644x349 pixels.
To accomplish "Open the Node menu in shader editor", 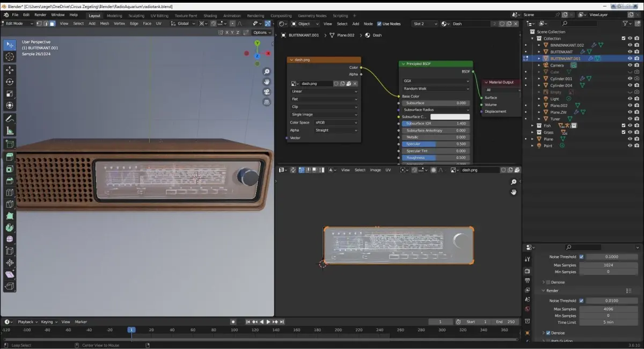I will coord(368,24).
